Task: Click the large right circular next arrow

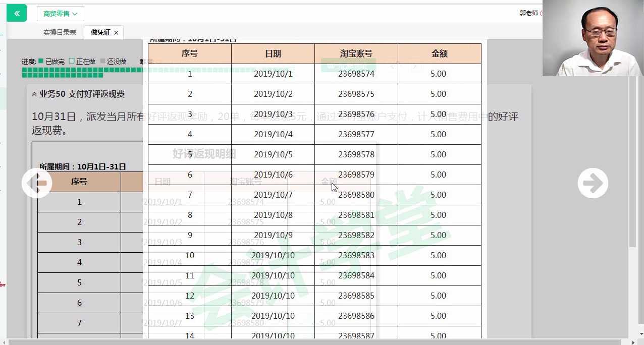Action: [x=593, y=183]
